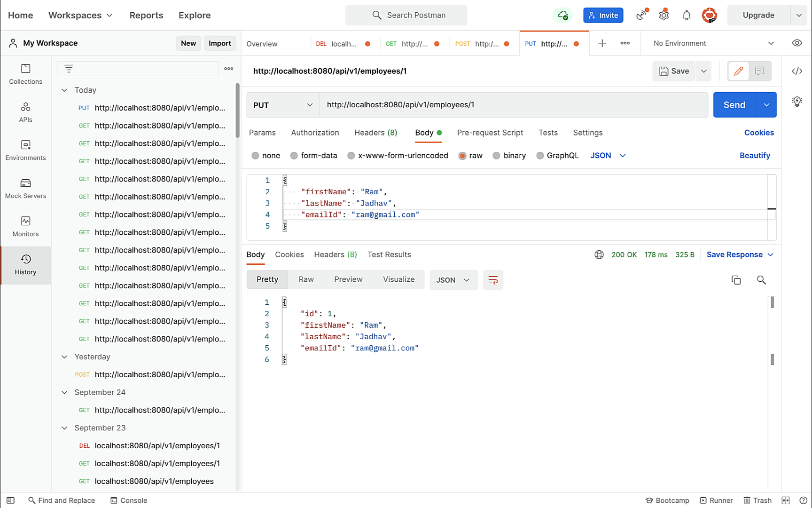Open the Environments sidebar panel
This screenshot has width=812, height=508.
[25, 151]
